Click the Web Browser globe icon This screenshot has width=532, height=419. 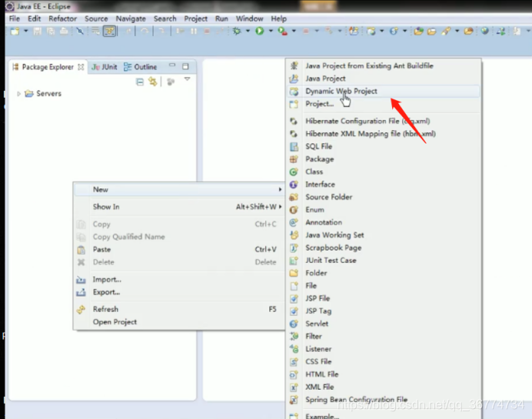tap(485, 32)
